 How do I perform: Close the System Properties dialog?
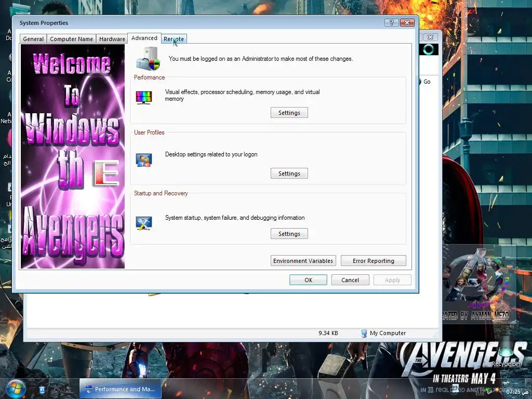407,22
